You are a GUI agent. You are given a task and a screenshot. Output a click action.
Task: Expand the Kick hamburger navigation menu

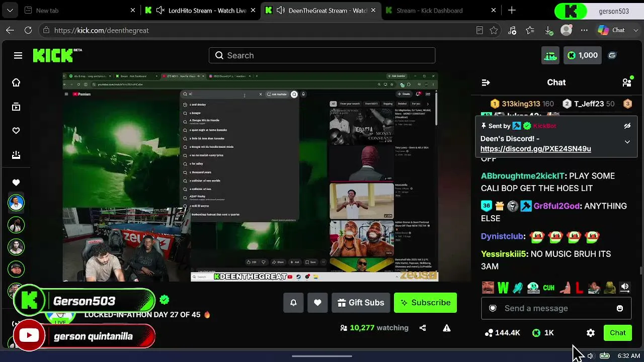(18, 55)
